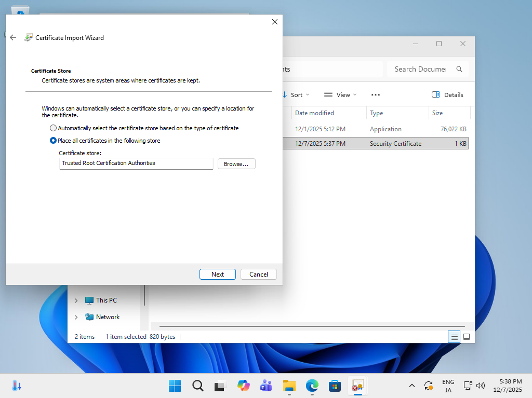This screenshot has width=532, height=398.
Task: Close the Certificate Import Wizard window
Action: pyautogui.click(x=275, y=22)
